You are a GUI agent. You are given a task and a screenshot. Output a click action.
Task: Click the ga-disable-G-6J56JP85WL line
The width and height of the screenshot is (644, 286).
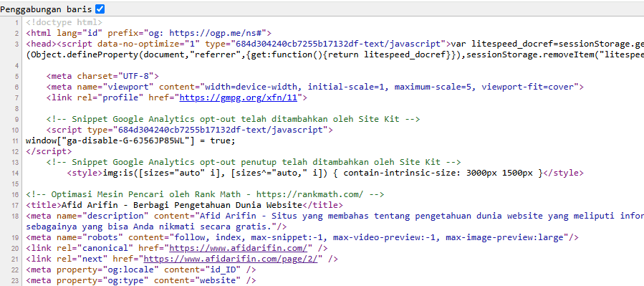(130, 140)
